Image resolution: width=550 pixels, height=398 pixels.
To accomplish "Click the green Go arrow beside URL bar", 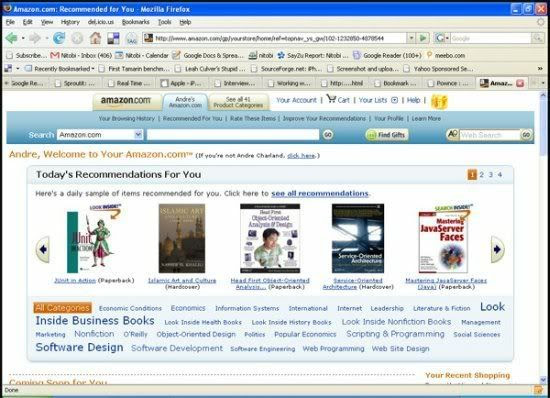I will (x=423, y=38).
